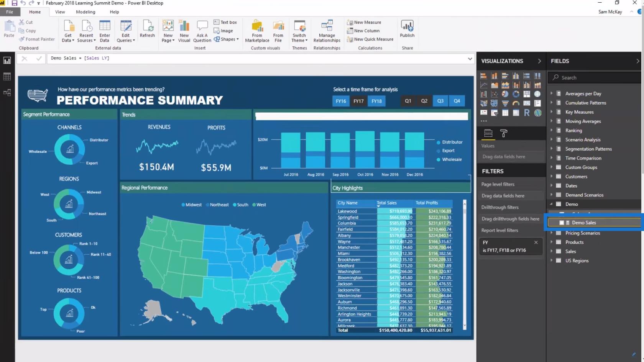Toggle the Q2 slicer button
The image size is (644, 362).
point(424,101)
